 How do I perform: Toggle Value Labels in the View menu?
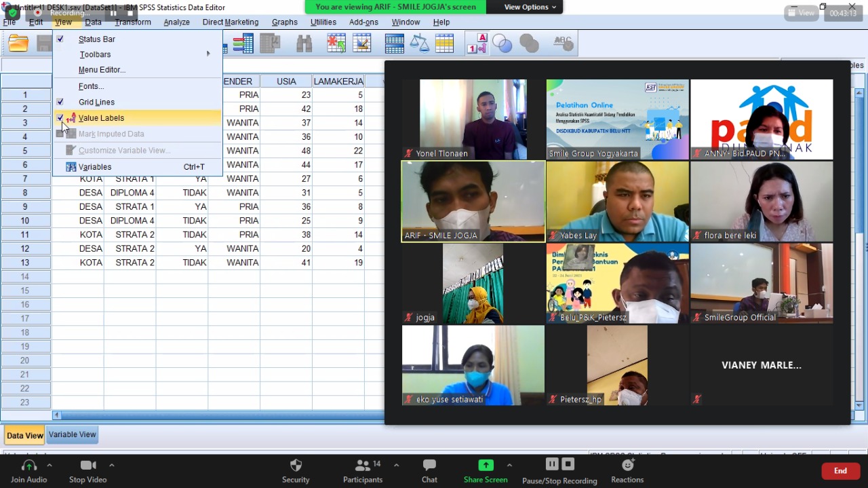[101, 118]
